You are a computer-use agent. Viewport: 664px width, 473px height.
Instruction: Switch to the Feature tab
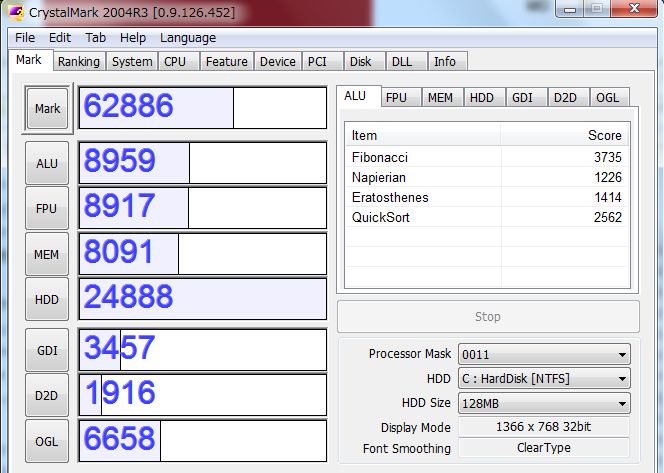(x=227, y=61)
